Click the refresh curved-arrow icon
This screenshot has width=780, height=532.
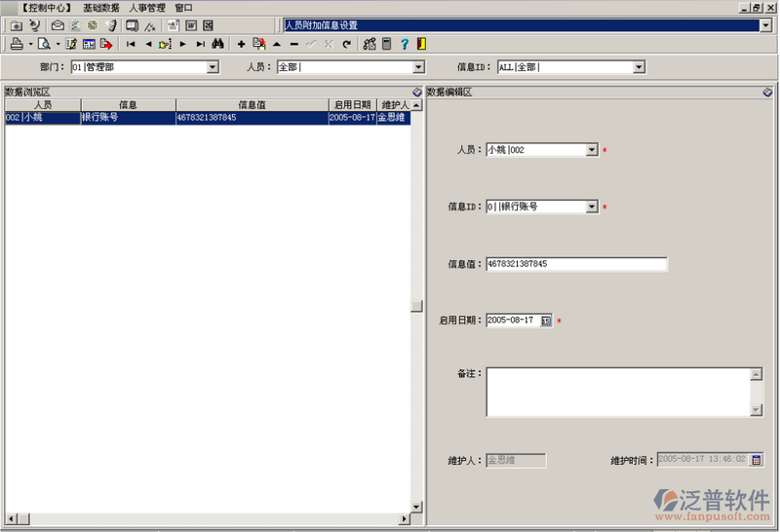pyautogui.click(x=347, y=44)
